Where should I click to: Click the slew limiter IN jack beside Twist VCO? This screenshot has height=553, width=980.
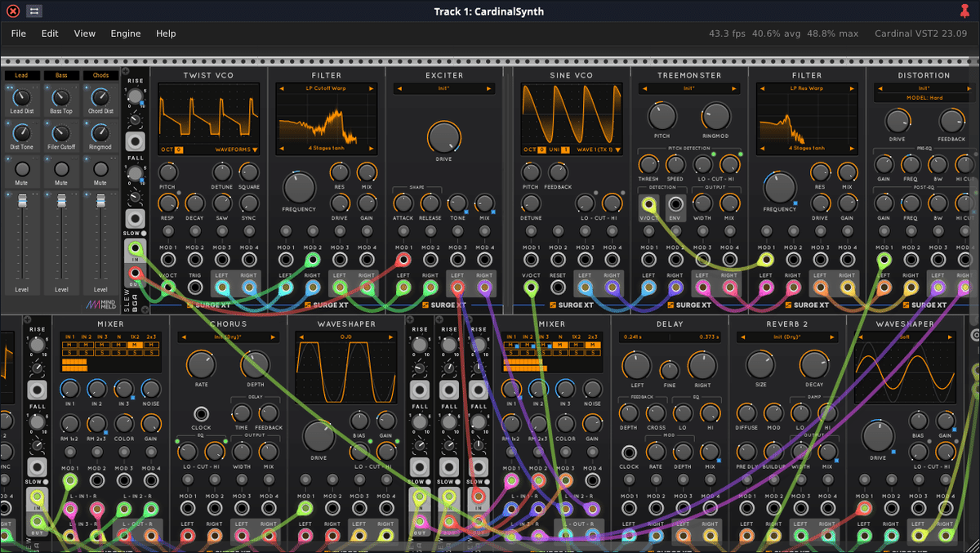(x=136, y=248)
